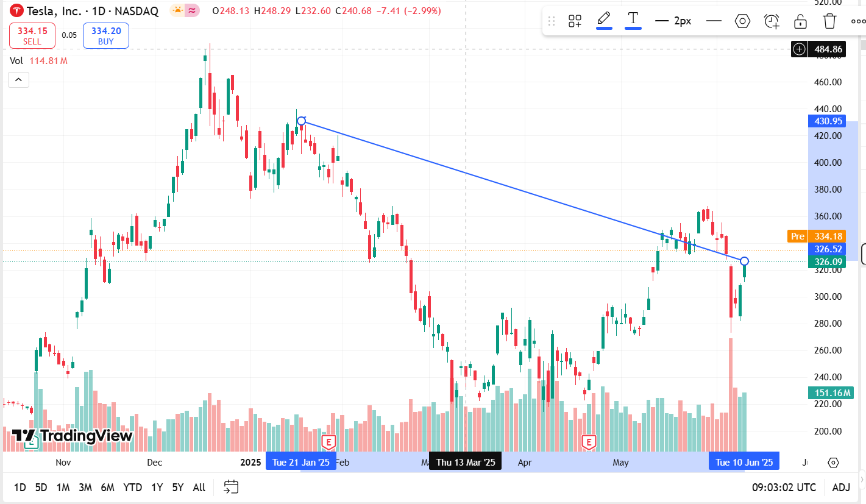Click the pink approximate-data indicator icon
The width and height of the screenshot is (866, 504).
[x=192, y=10]
